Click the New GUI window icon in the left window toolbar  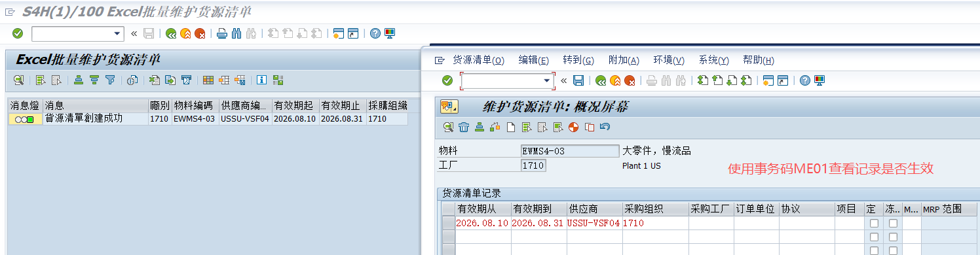click(339, 33)
